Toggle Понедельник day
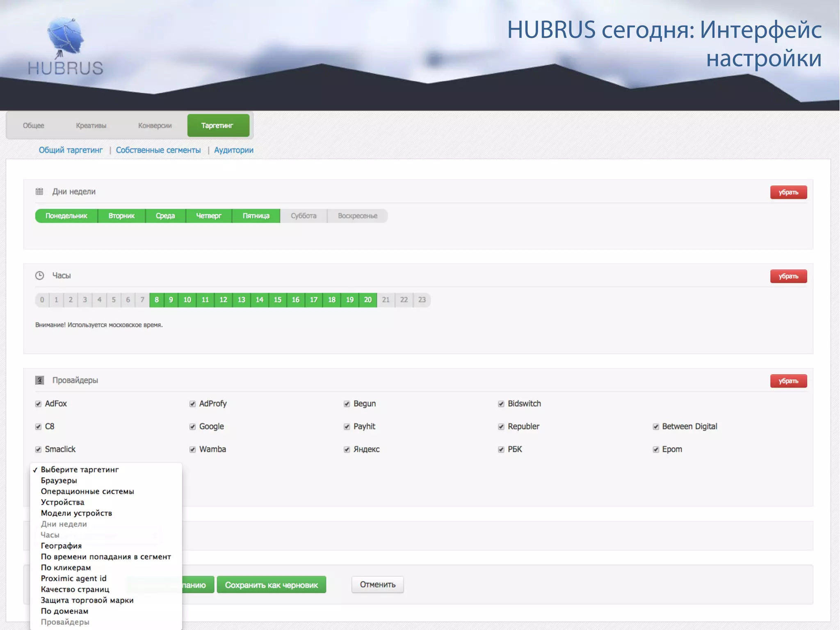 coord(66,216)
